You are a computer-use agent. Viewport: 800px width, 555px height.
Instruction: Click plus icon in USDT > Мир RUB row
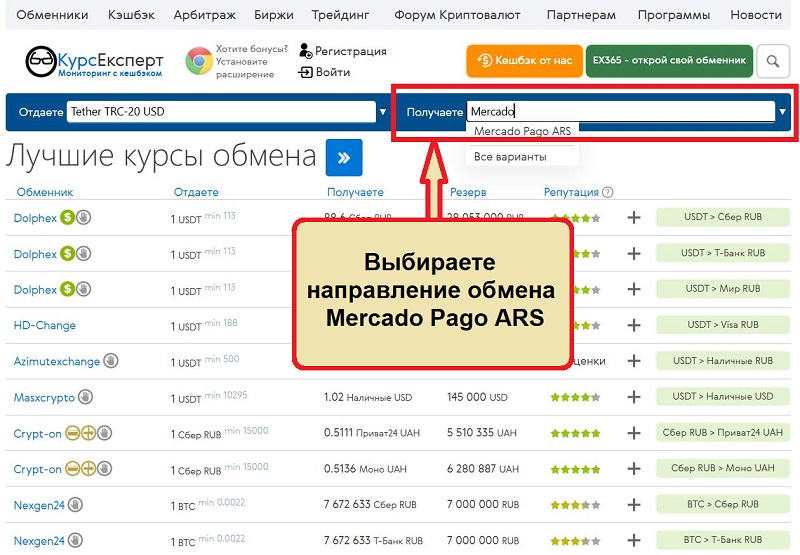pos(634,289)
